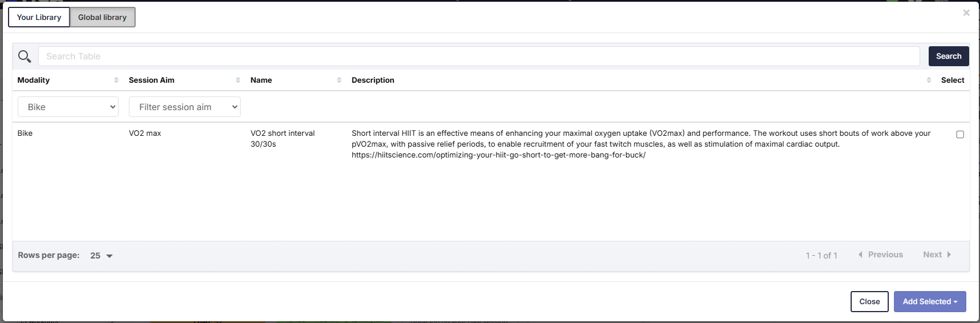Open the Add Selected dropdown button
Viewport: 980px width, 323px height.
click(930, 301)
